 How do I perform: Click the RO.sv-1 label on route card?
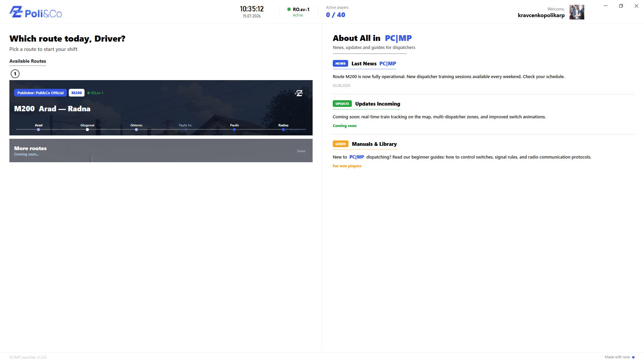(x=97, y=93)
